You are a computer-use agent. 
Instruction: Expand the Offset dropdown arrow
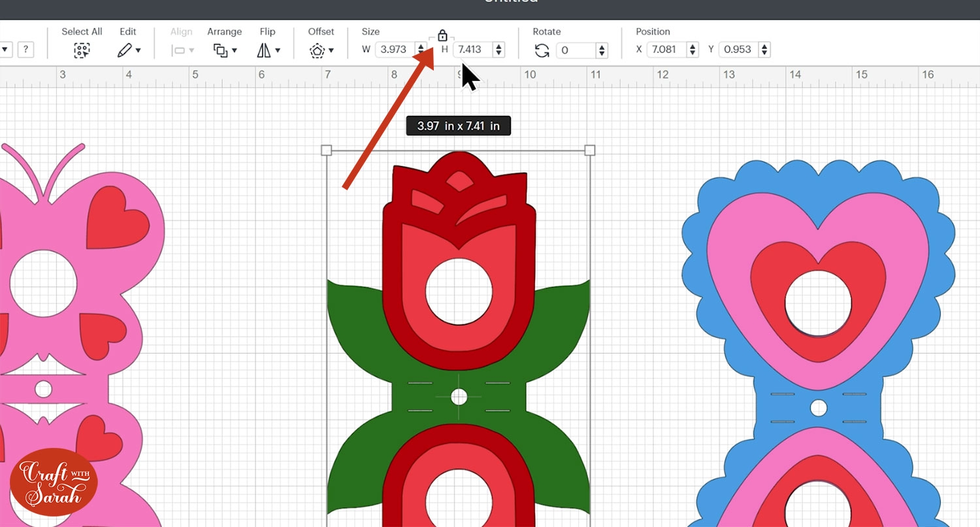[332, 50]
